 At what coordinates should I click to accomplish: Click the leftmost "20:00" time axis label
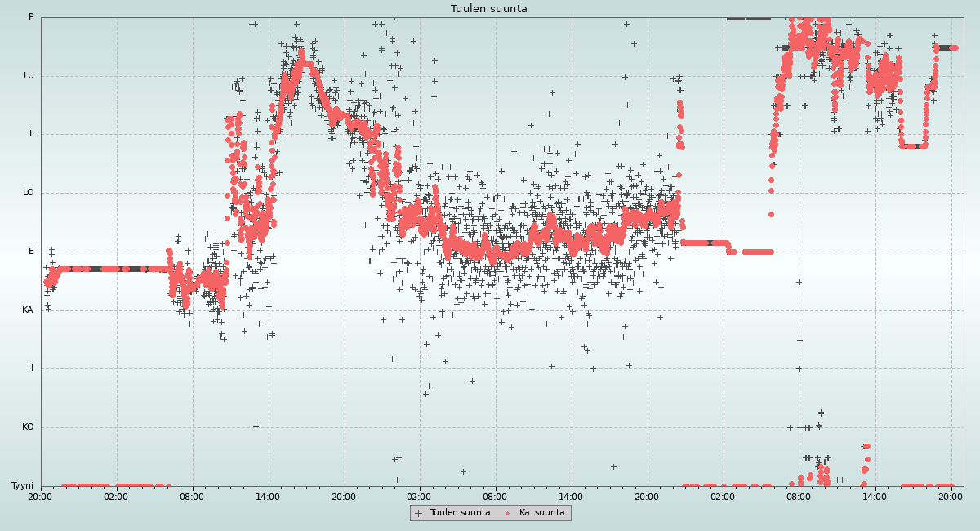[x=40, y=496]
